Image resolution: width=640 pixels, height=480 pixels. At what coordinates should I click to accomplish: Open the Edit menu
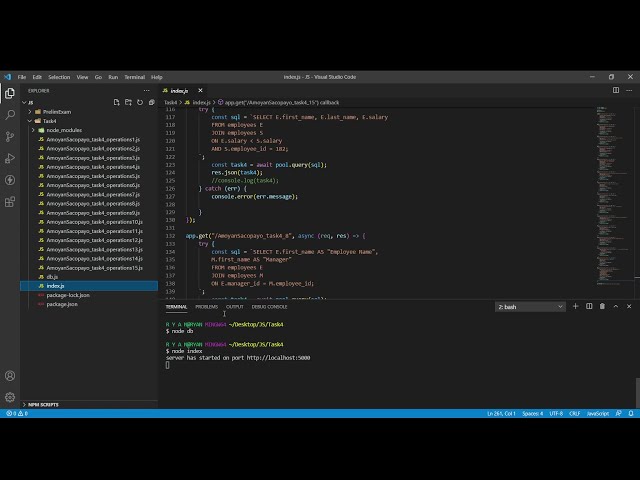coord(37,77)
